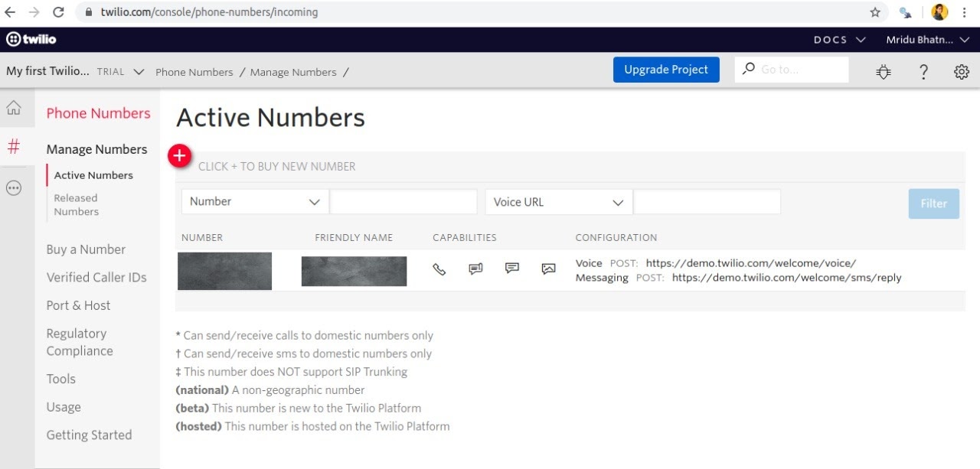This screenshot has width=980, height=469.
Task: Click the red plus buy-number icon
Action: (x=179, y=156)
